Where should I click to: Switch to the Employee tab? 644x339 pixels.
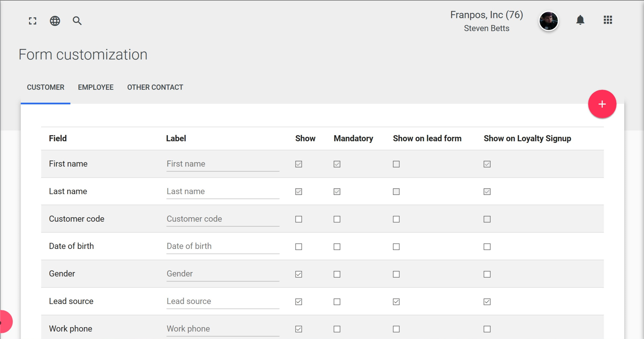96,87
